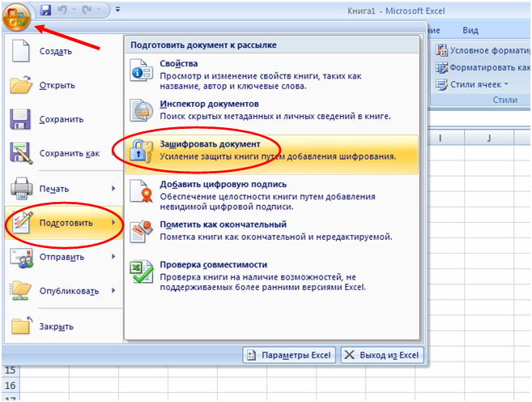Screen dimensions: 532x402
Task: Click Условное форматирование in the ribbon
Action: click(483, 50)
